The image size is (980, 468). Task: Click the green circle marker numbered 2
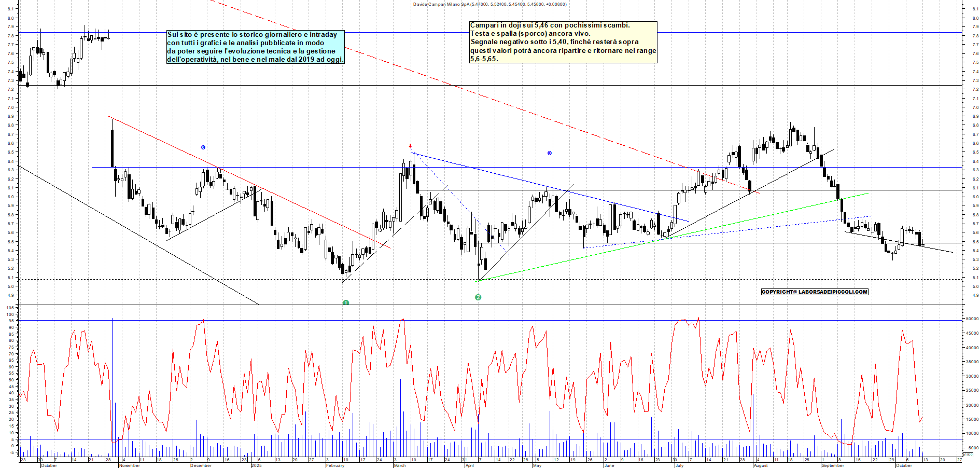click(x=478, y=297)
